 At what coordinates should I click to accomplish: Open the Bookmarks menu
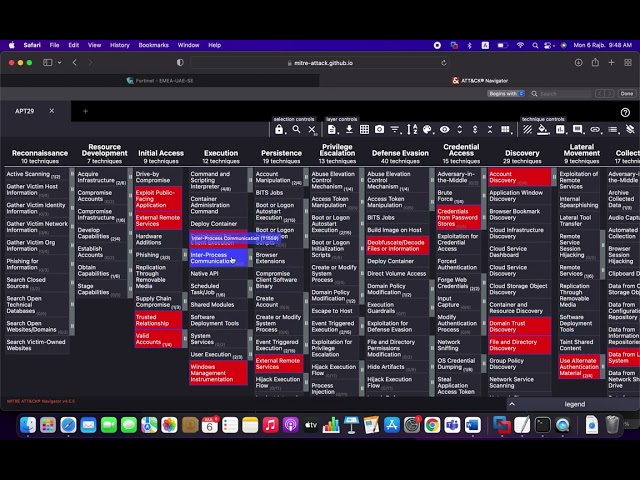153,45
